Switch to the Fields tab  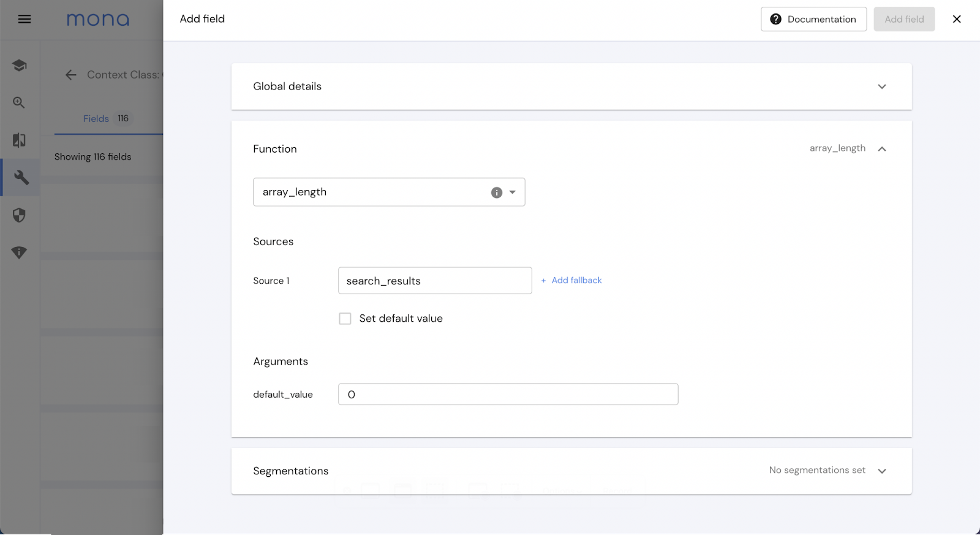click(106, 118)
